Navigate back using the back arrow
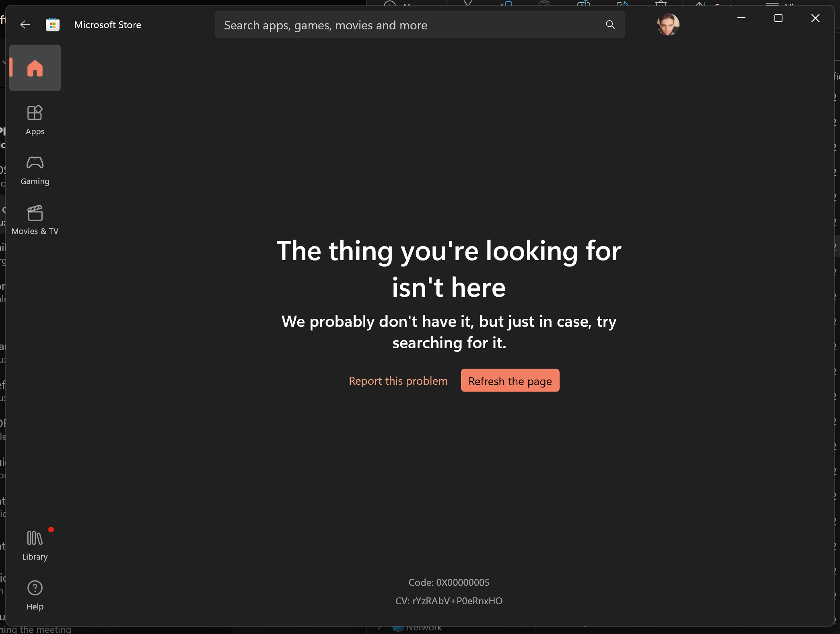840x634 pixels. pyautogui.click(x=25, y=25)
